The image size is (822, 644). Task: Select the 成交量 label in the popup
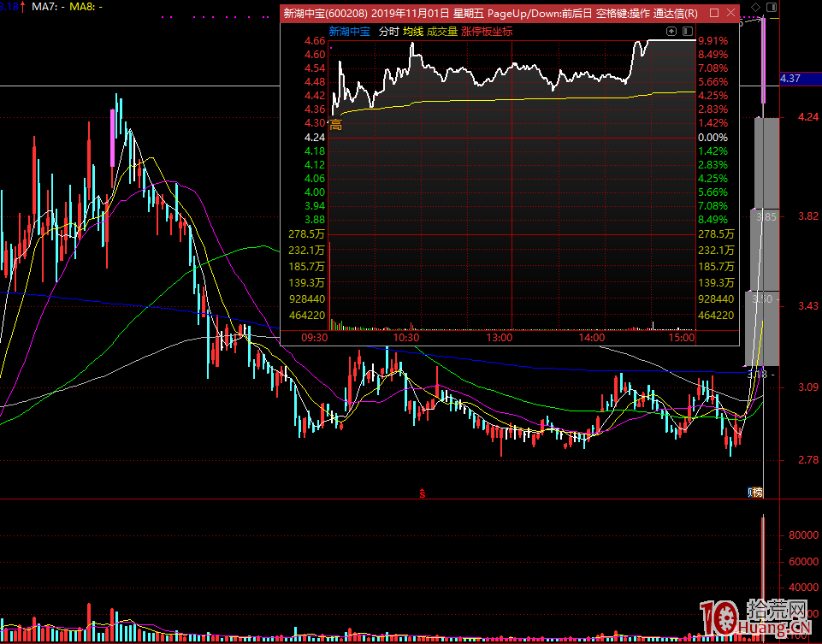click(442, 32)
